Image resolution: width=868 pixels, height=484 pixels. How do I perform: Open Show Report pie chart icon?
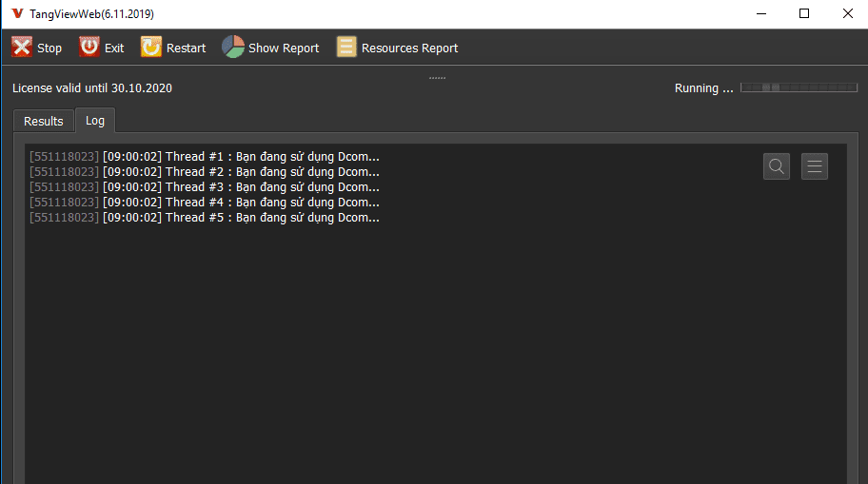[233, 48]
